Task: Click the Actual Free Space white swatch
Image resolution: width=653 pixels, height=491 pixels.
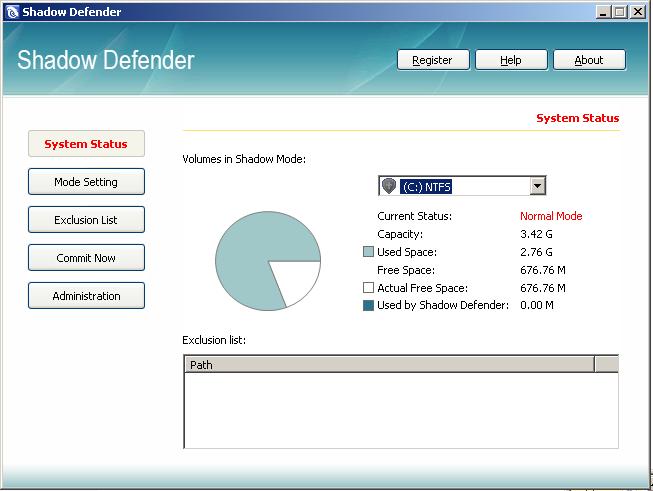Action: pyautogui.click(x=368, y=288)
